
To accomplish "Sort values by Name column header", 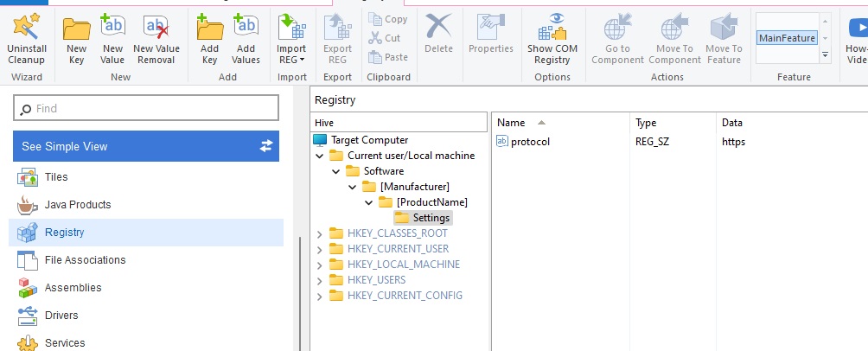I will pos(511,123).
